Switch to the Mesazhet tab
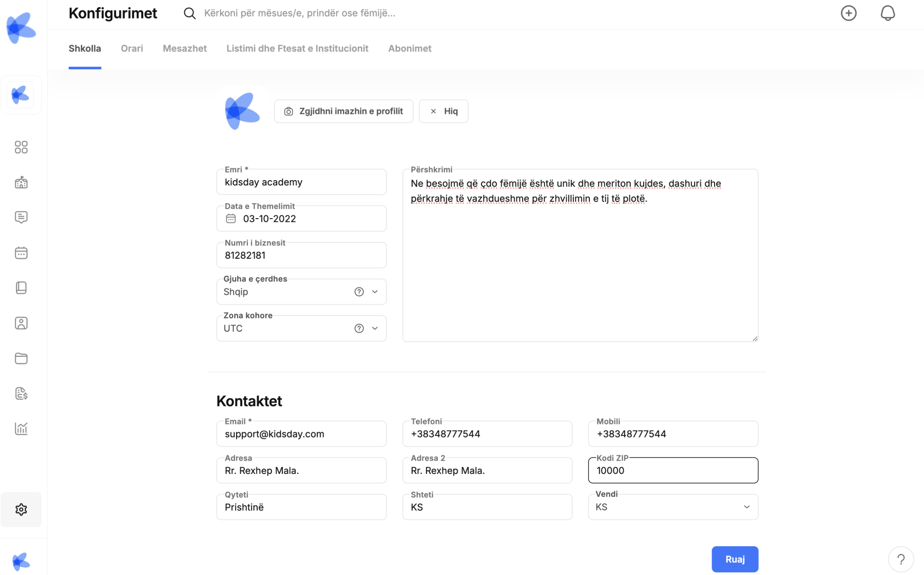Screen dimensions: 924x575 click(185, 48)
